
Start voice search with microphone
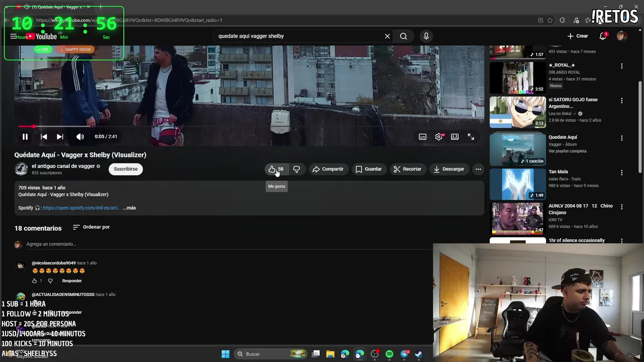coord(426,36)
